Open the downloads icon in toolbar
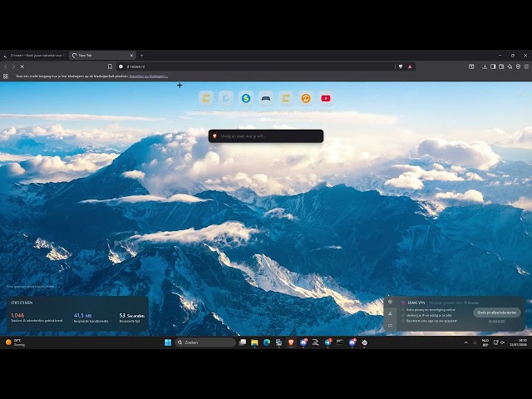 tap(485, 66)
